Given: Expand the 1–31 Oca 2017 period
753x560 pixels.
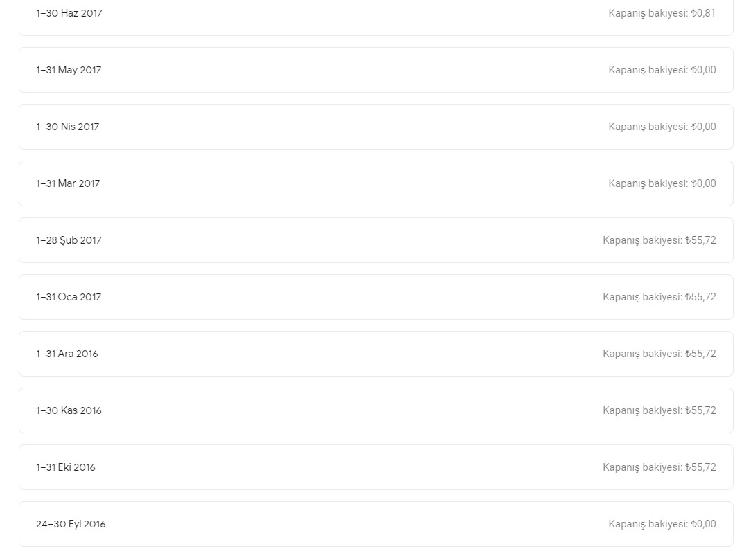Looking at the screenshot, I should pyautogui.click(x=376, y=297).
